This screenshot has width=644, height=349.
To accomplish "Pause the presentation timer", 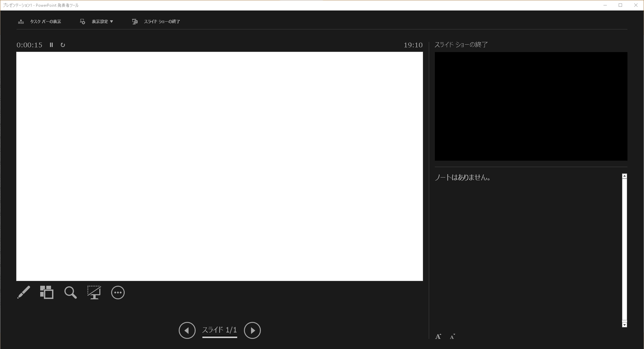I will [51, 45].
